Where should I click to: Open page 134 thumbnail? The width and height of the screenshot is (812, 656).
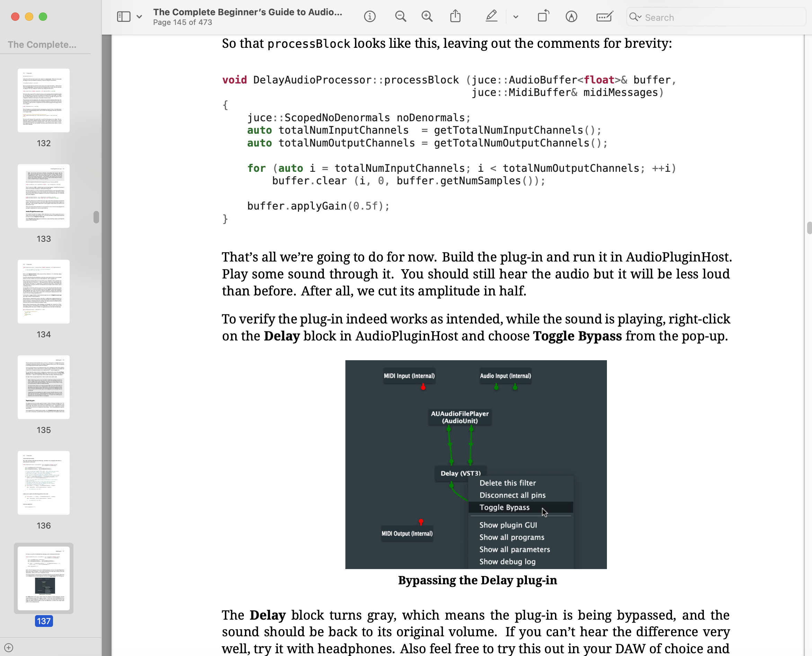click(x=43, y=291)
